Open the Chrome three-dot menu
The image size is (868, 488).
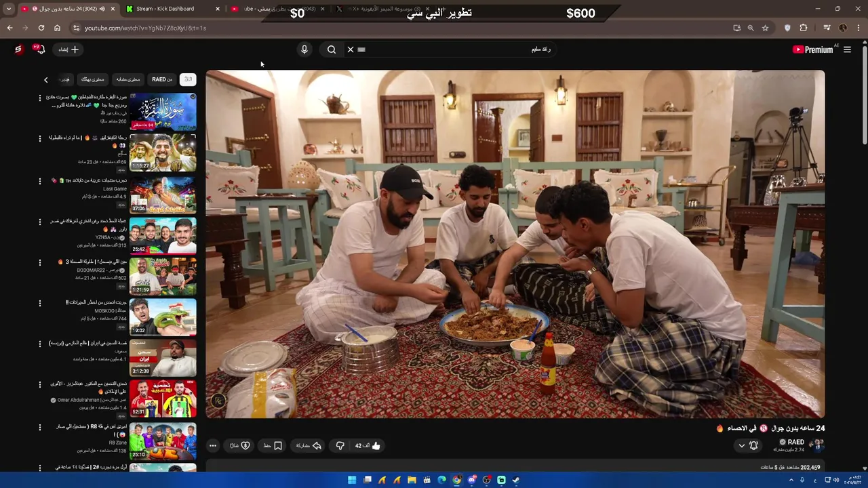859,28
